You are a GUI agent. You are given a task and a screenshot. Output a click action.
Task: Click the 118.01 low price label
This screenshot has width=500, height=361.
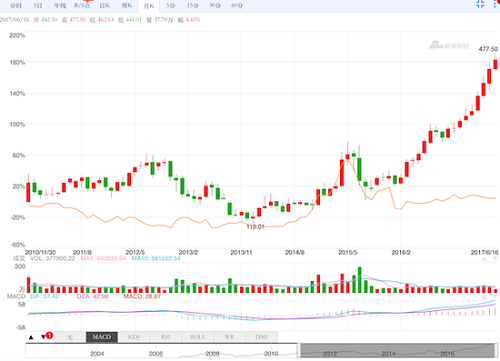(x=255, y=227)
